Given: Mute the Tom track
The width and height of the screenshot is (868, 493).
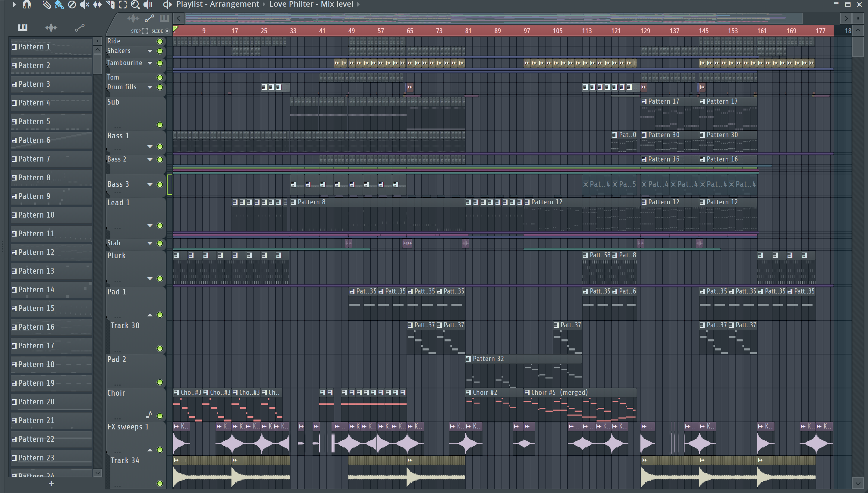Looking at the screenshot, I should 160,77.
